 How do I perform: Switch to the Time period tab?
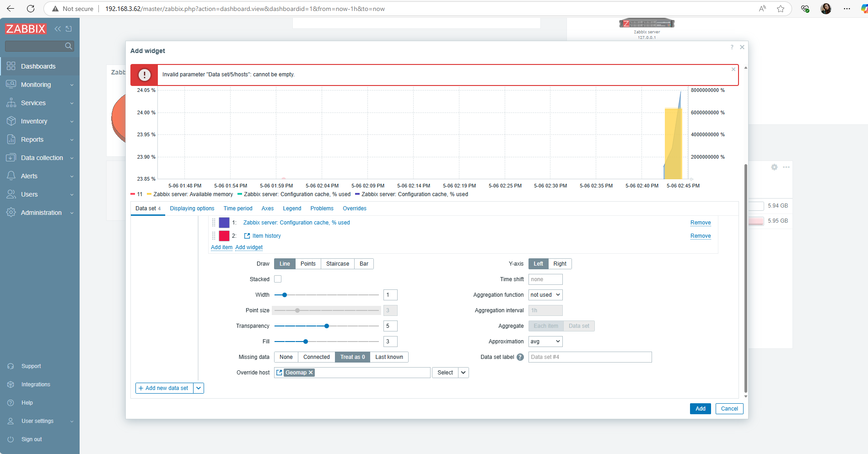pyautogui.click(x=238, y=208)
